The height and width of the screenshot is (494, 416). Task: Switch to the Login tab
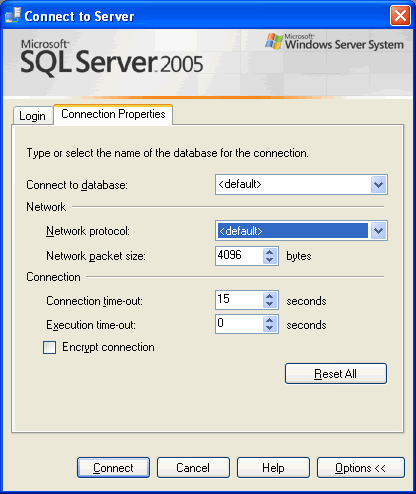click(x=33, y=116)
